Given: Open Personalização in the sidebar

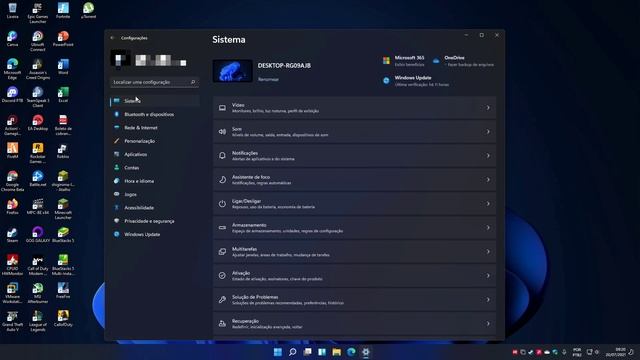Looking at the screenshot, I should point(155,141).
